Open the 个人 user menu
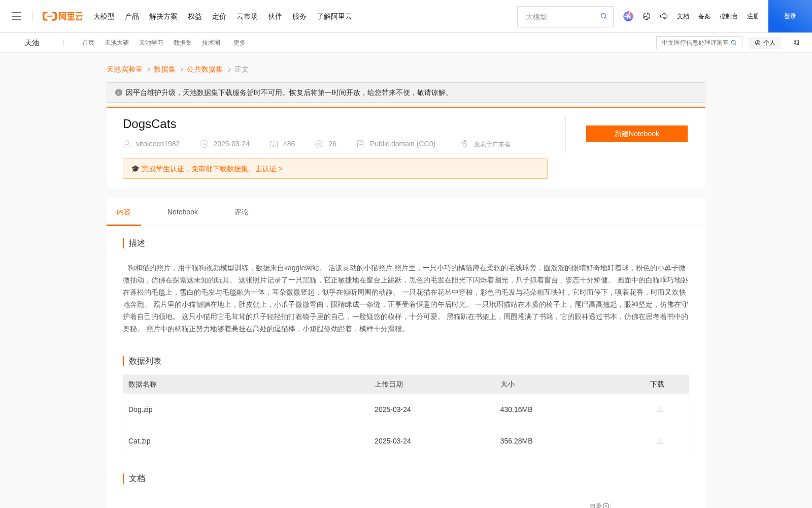Viewport: 812px width, 508px height. click(x=765, y=43)
